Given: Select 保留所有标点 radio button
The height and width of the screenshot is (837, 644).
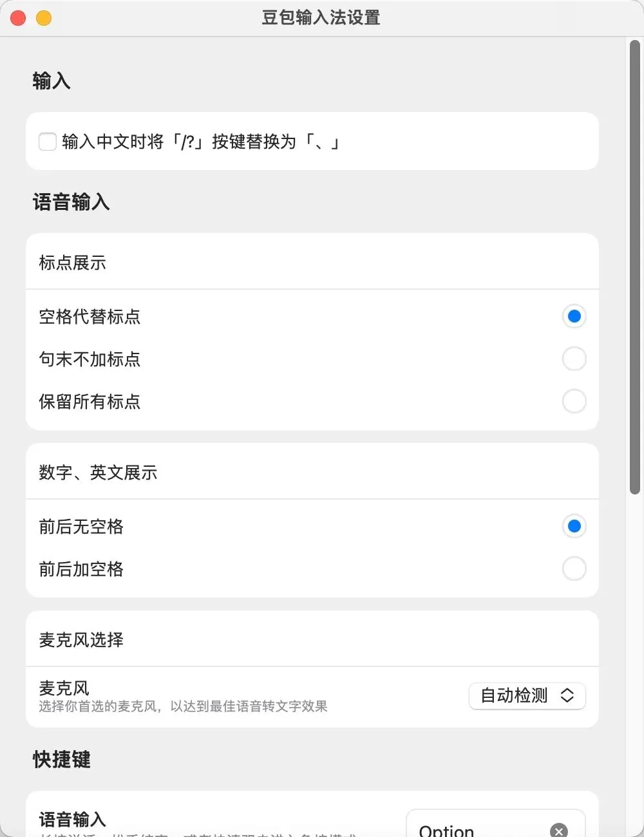Looking at the screenshot, I should 574,401.
